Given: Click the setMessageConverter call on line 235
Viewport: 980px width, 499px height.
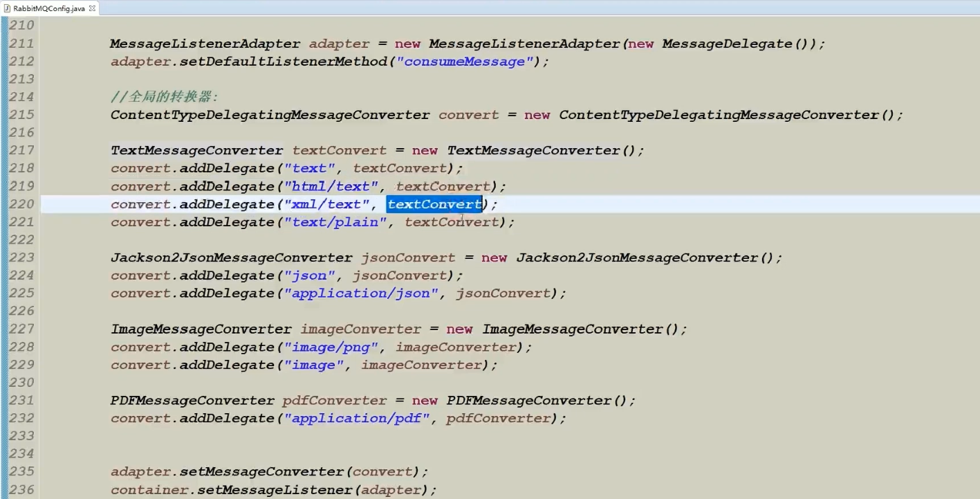Looking at the screenshot, I should pos(262,471).
